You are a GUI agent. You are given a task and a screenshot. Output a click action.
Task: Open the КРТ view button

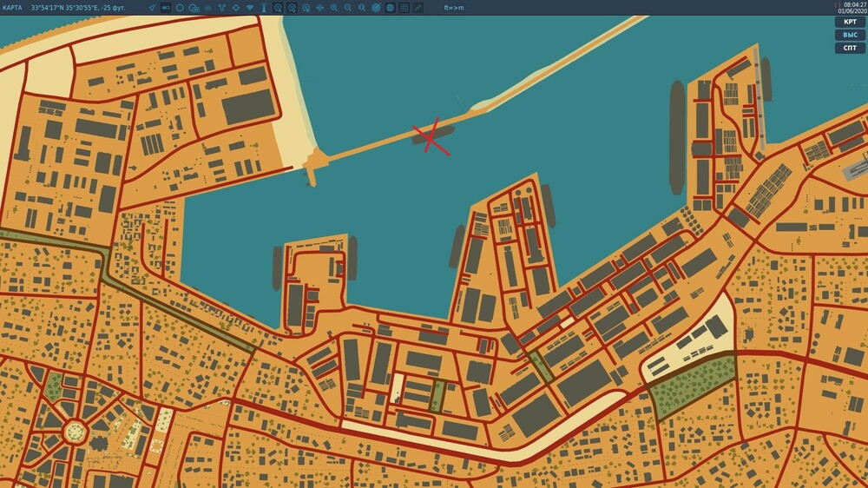pyautogui.click(x=850, y=22)
